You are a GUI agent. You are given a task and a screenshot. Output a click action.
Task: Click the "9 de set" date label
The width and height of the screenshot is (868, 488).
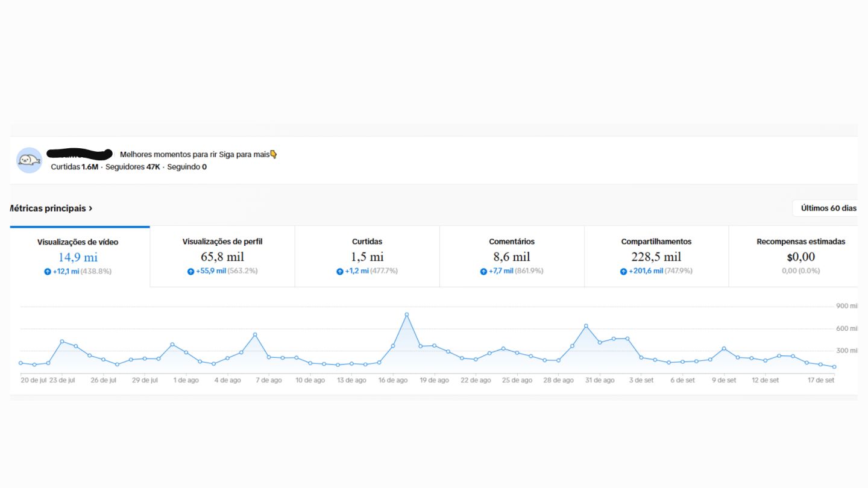click(724, 380)
